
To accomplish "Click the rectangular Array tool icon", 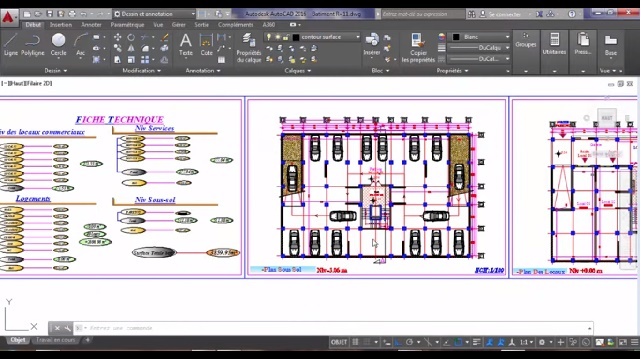I will click(x=145, y=60).
